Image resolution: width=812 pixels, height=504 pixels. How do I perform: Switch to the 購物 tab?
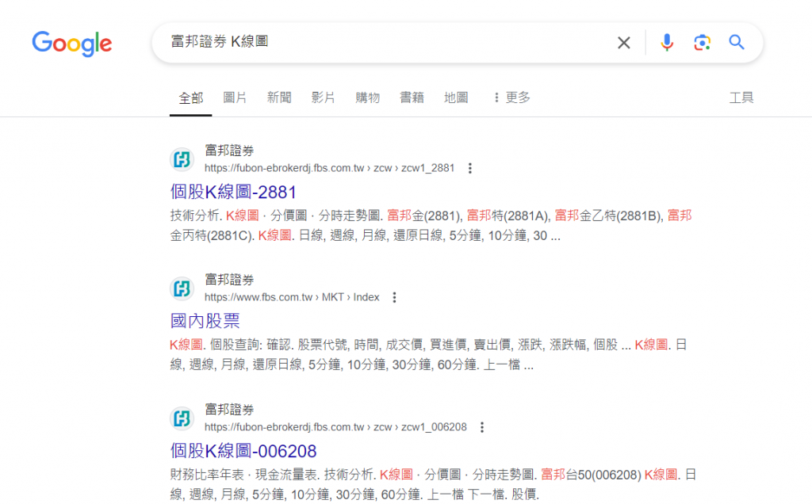[x=368, y=97]
